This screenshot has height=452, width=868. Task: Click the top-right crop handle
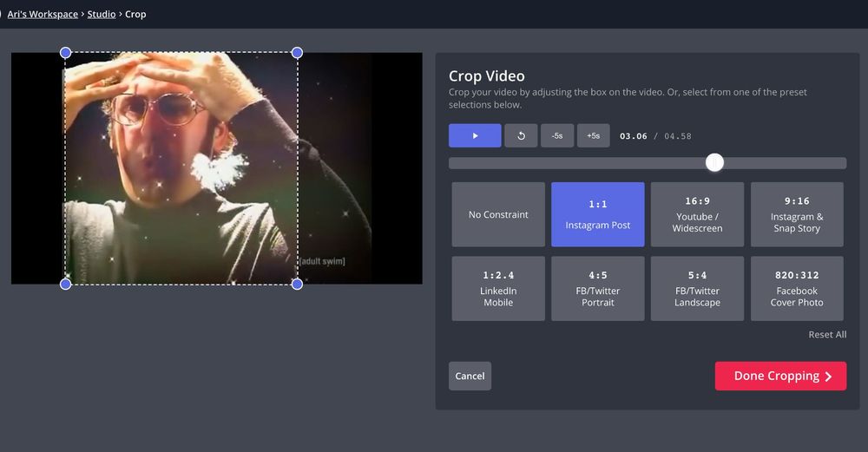(297, 53)
